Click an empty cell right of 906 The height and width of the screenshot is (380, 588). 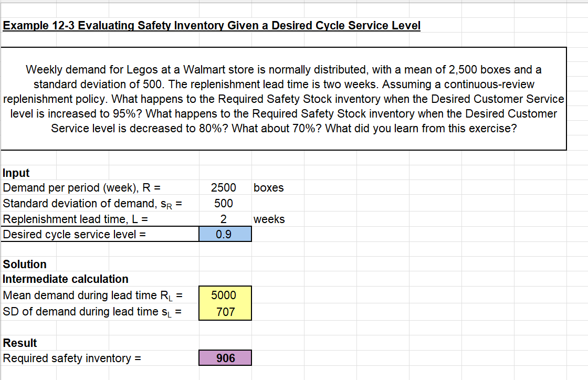(x=278, y=357)
